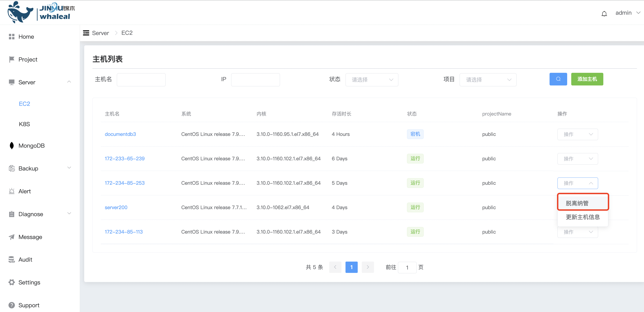
Task: Open Audit in sidebar
Action: point(25,260)
